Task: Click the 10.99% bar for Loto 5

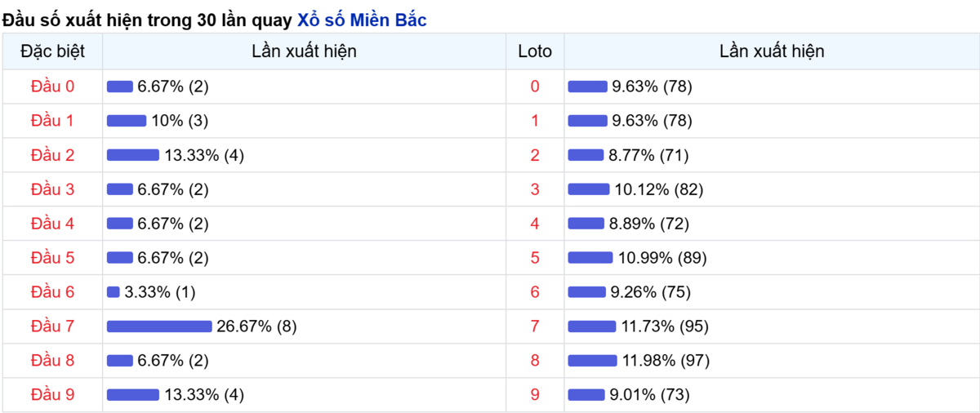Action: tap(590, 258)
